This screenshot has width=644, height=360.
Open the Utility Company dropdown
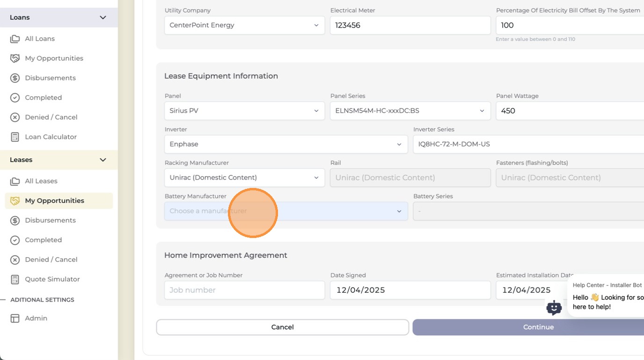pos(244,25)
